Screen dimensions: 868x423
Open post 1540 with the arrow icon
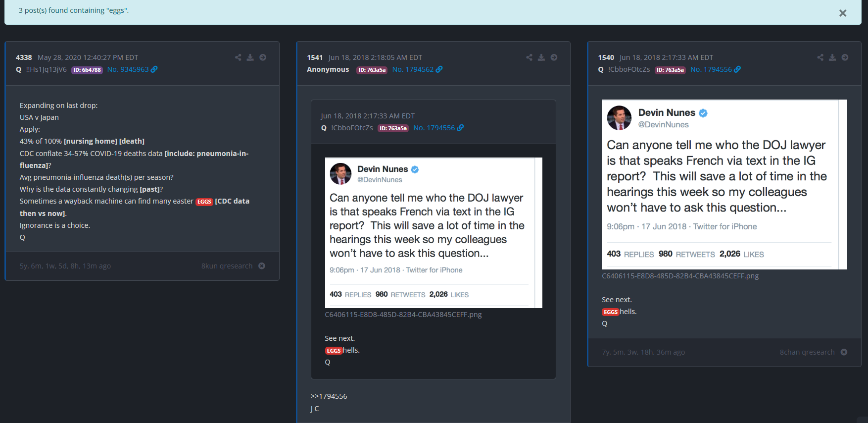[845, 57]
